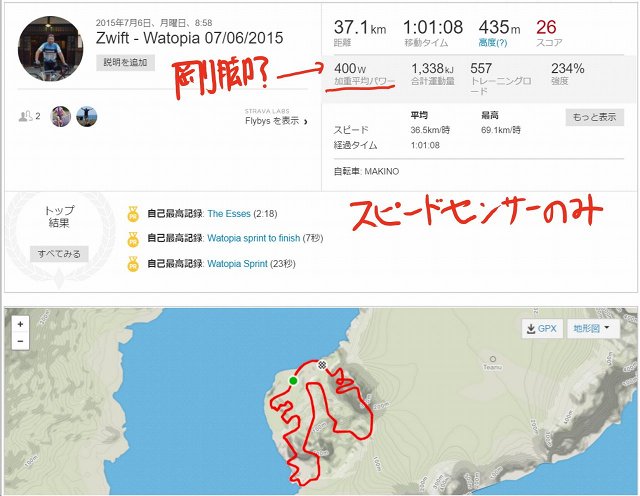Open Watopia sprint to finish segment
This screenshot has width=640, height=496.
[x=253, y=238]
